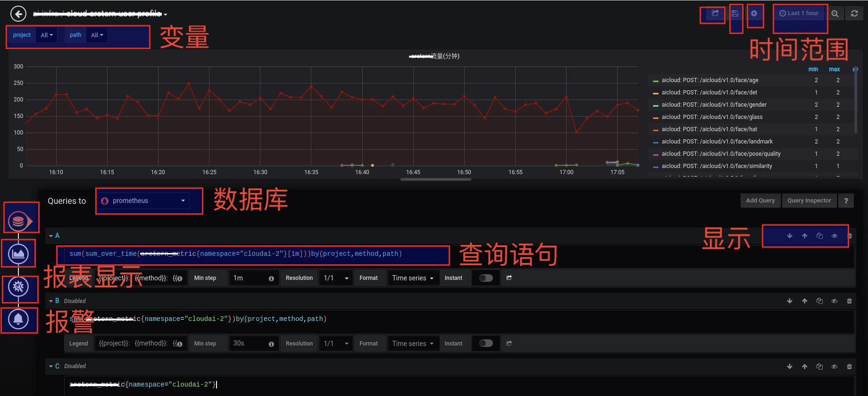Viewport: 868px width, 396px height.
Task: Toggle visibility eye of query B
Action: (x=835, y=301)
